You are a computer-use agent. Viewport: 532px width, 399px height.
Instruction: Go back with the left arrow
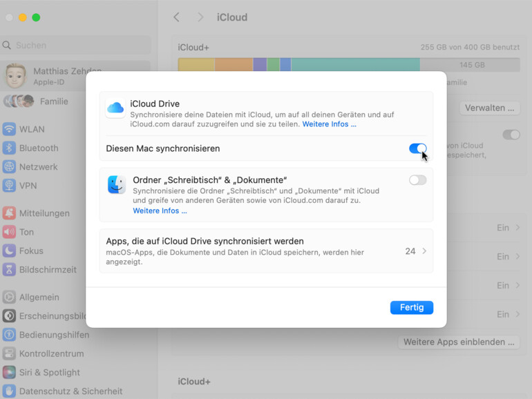pos(176,17)
